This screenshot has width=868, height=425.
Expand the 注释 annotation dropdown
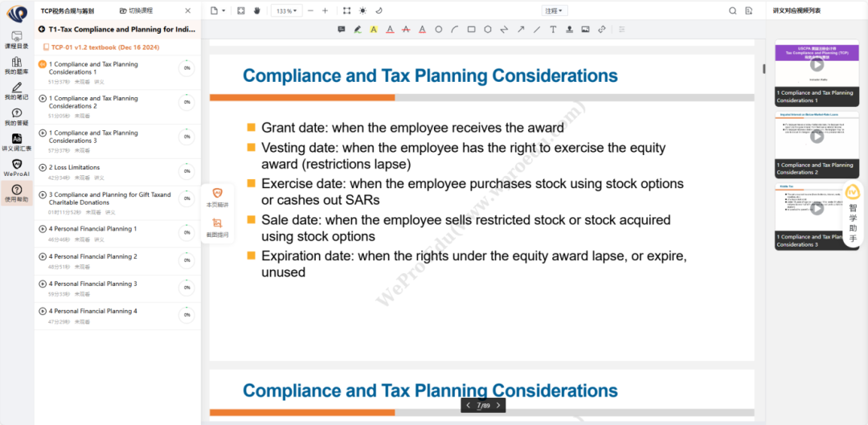click(x=555, y=10)
